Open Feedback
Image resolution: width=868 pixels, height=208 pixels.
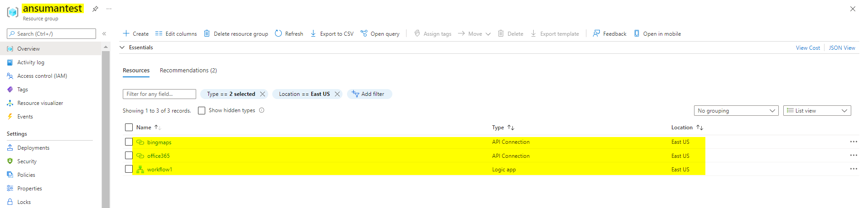(x=609, y=33)
